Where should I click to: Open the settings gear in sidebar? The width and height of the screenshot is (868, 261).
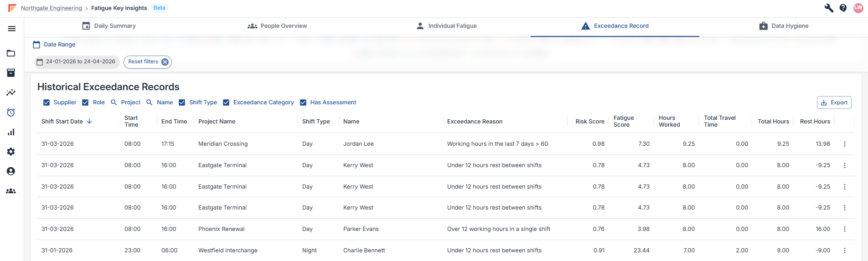(x=11, y=152)
